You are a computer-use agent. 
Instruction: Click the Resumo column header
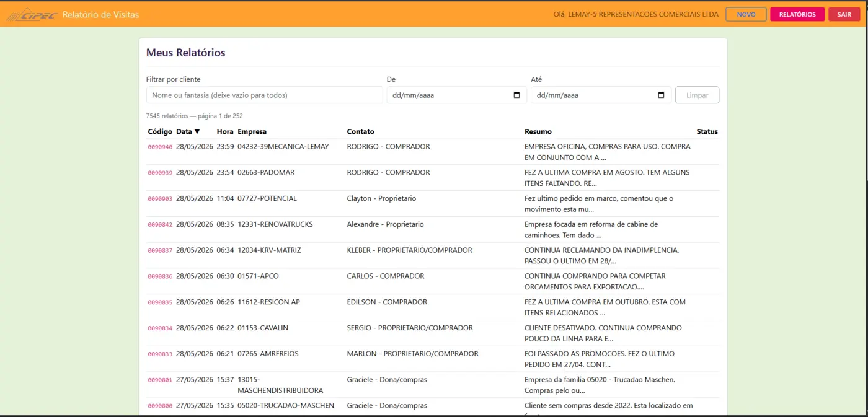pos(538,131)
